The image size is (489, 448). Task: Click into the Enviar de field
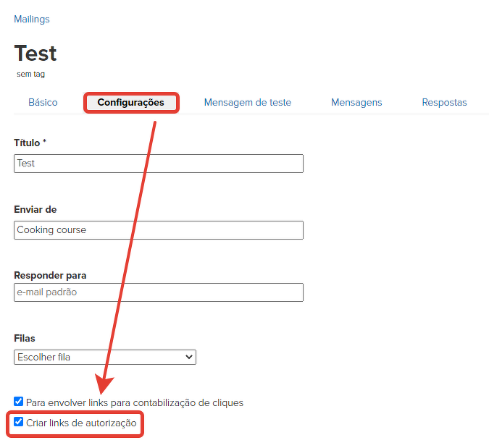click(x=159, y=230)
